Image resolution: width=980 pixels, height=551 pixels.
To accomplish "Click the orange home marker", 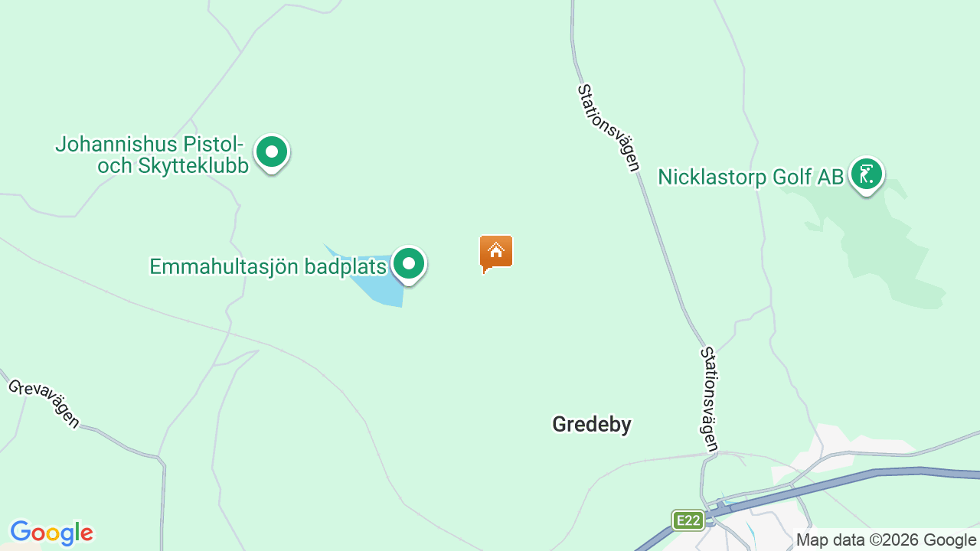I will point(496,253).
